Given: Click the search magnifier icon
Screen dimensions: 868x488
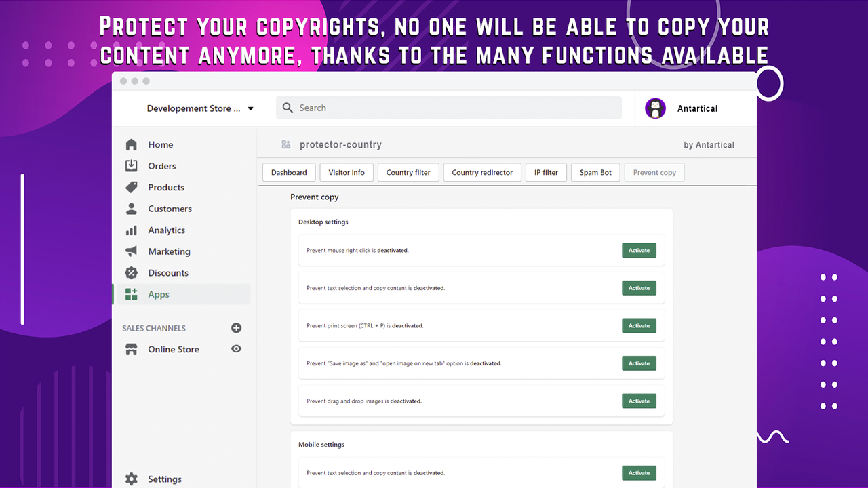Looking at the screenshot, I should click(x=288, y=107).
